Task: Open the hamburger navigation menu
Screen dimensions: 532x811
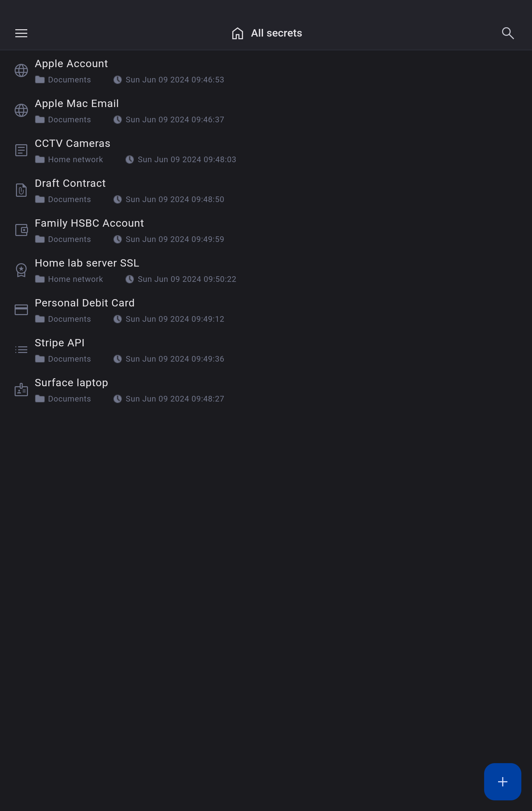Action: point(21,33)
